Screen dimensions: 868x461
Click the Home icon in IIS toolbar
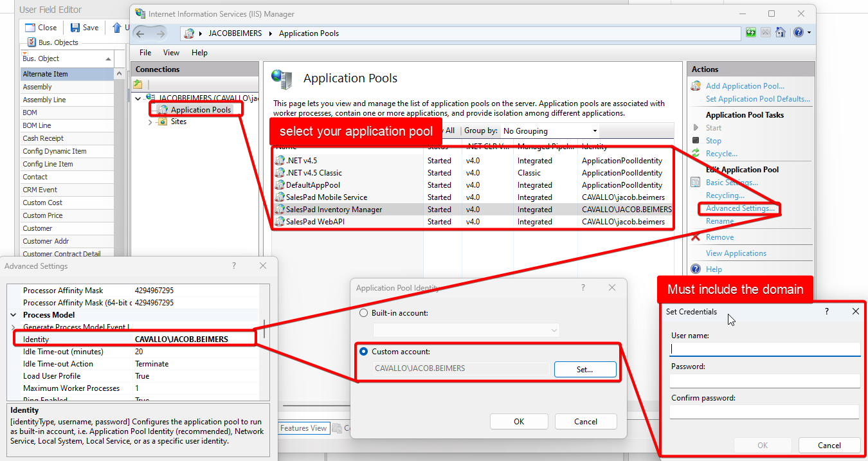tap(781, 32)
